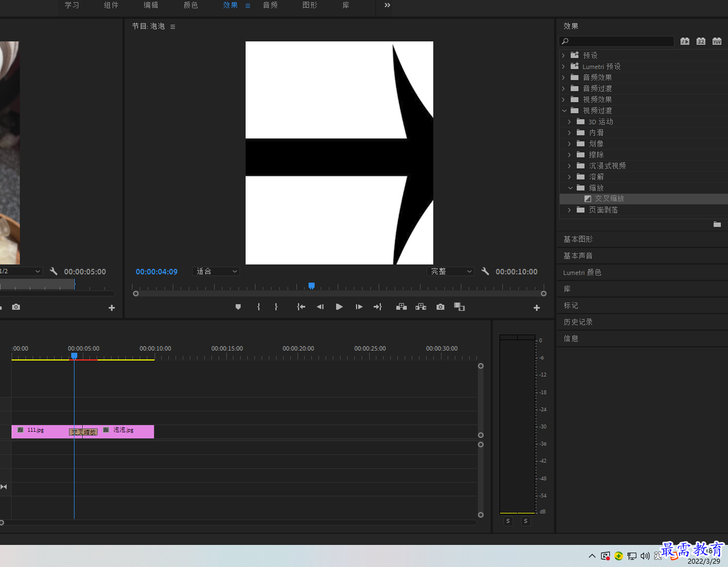Open the 效果 workspace menu icon

[248, 6]
